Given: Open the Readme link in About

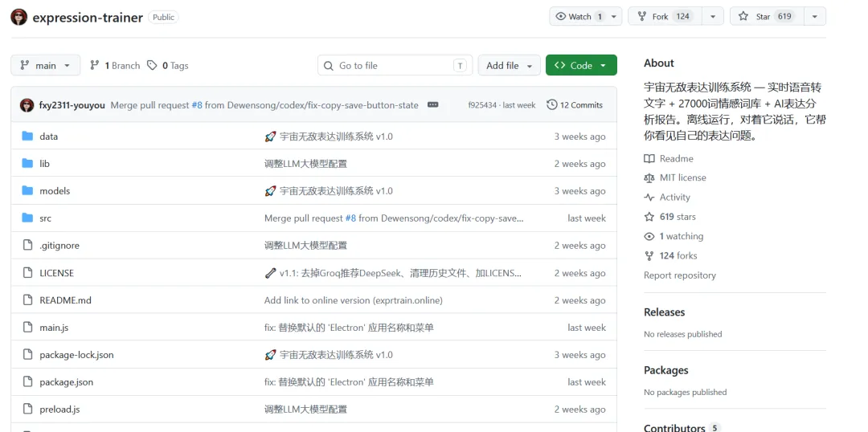Looking at the screenshot, I should coord(669,159).
